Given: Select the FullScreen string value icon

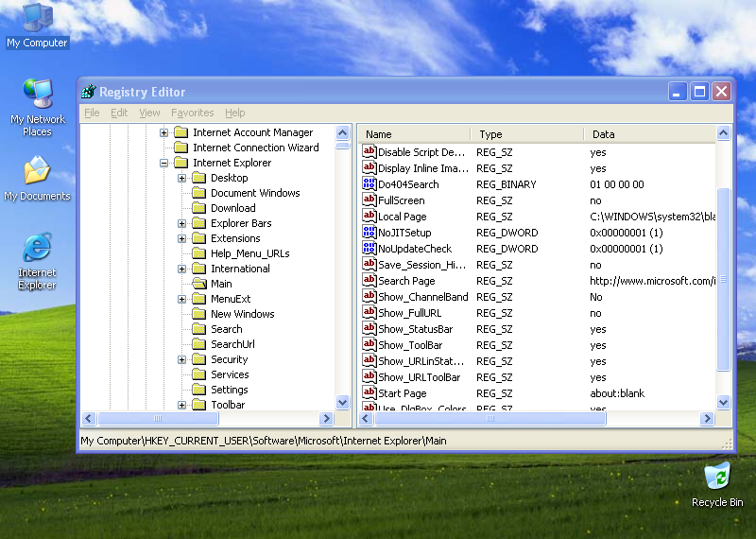Looking at the screenshot, I should coord(369,200).
